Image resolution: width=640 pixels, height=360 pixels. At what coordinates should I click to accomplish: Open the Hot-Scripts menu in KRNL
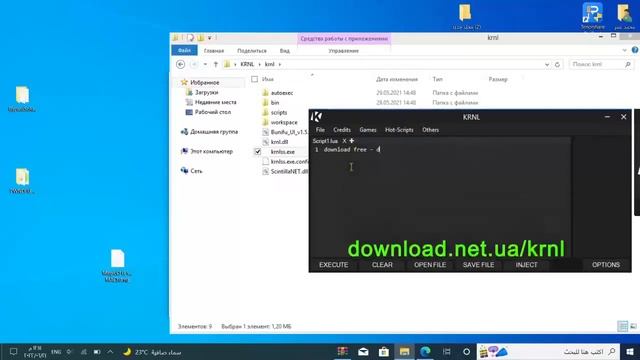399,130
